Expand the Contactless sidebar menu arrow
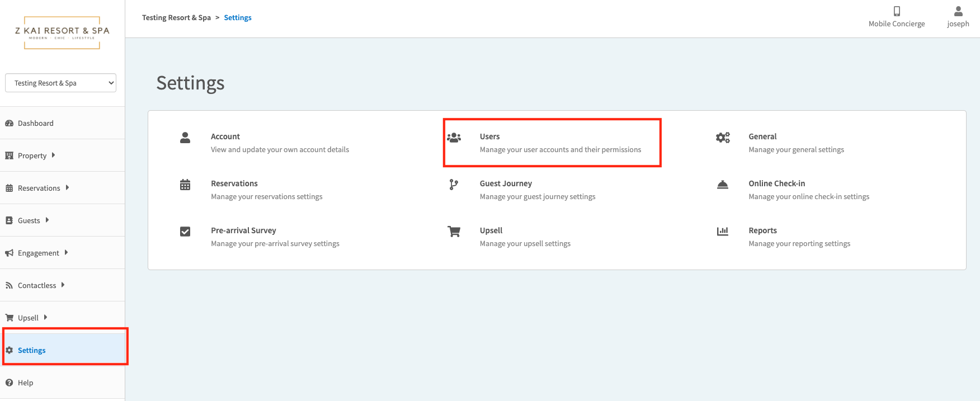980x401 pixels. [x=63, y=285]
